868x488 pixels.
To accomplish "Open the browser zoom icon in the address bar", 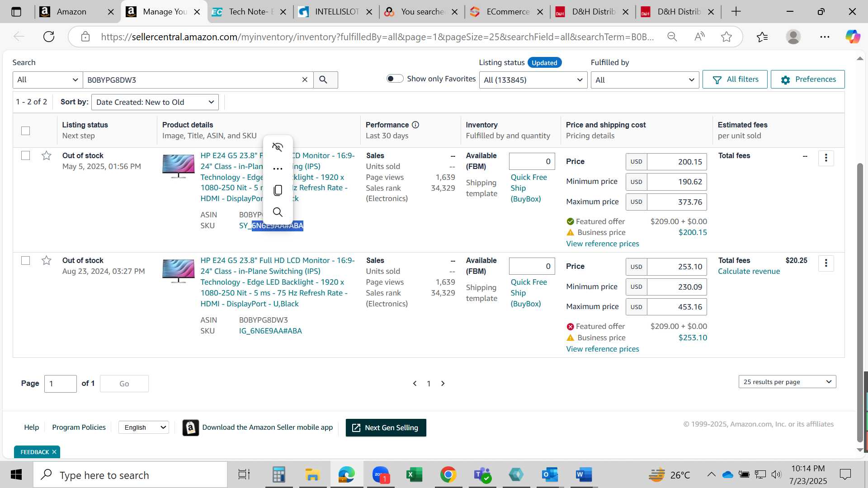I will (x=672, y=37).
